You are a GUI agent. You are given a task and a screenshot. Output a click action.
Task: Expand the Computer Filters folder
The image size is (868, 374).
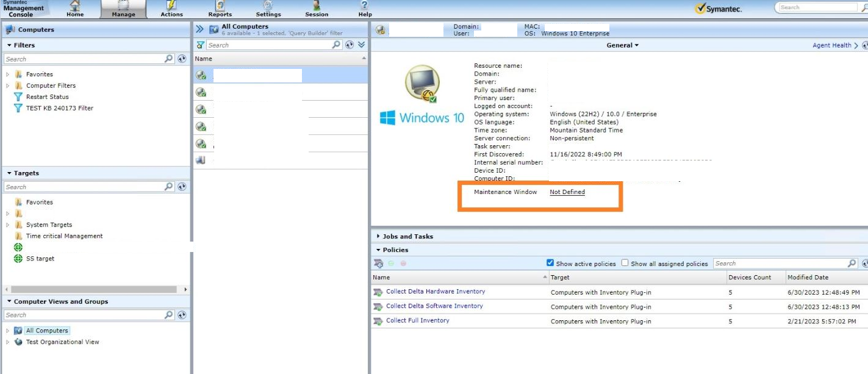[x=8, y=86]
